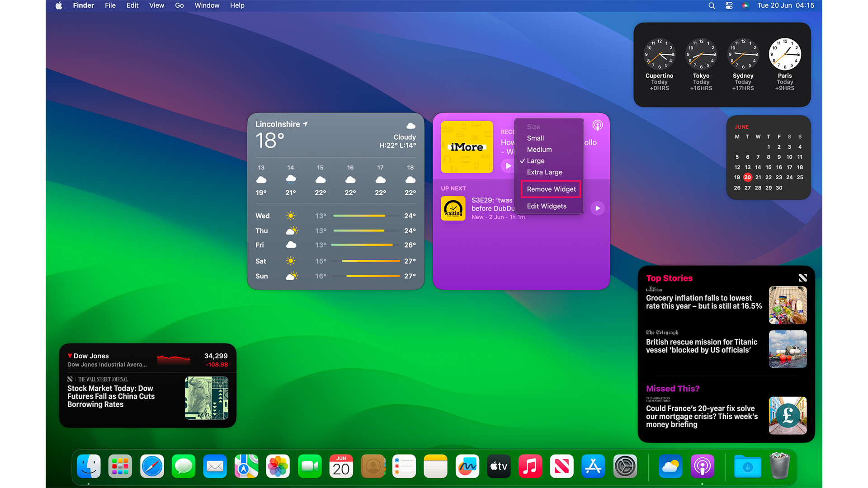868x488 pixels.
Task: Open the Go menu
Action: (x=179, y=5)
